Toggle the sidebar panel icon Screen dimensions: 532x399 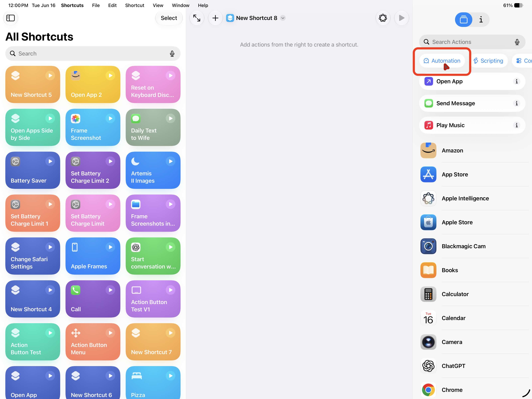[11, 18]
